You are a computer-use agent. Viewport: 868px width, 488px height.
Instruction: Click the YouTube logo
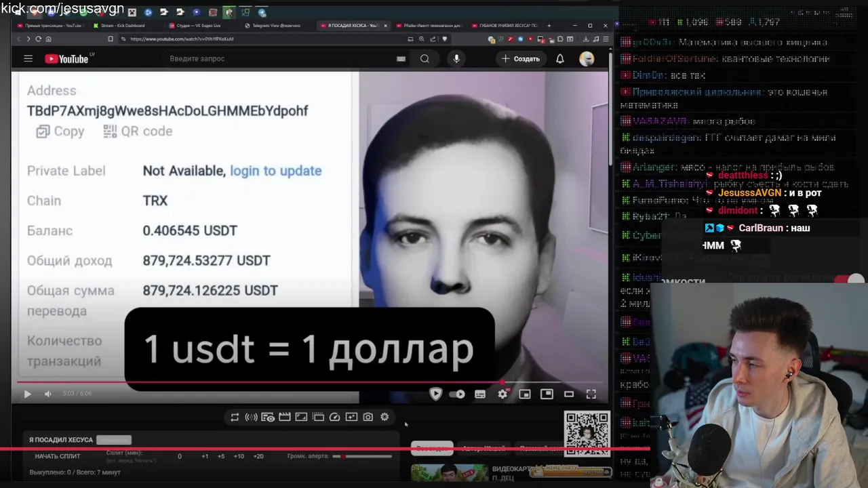click(x=66, y=59)
